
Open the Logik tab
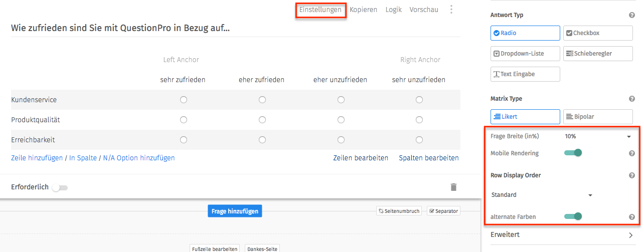coord(394,10)
